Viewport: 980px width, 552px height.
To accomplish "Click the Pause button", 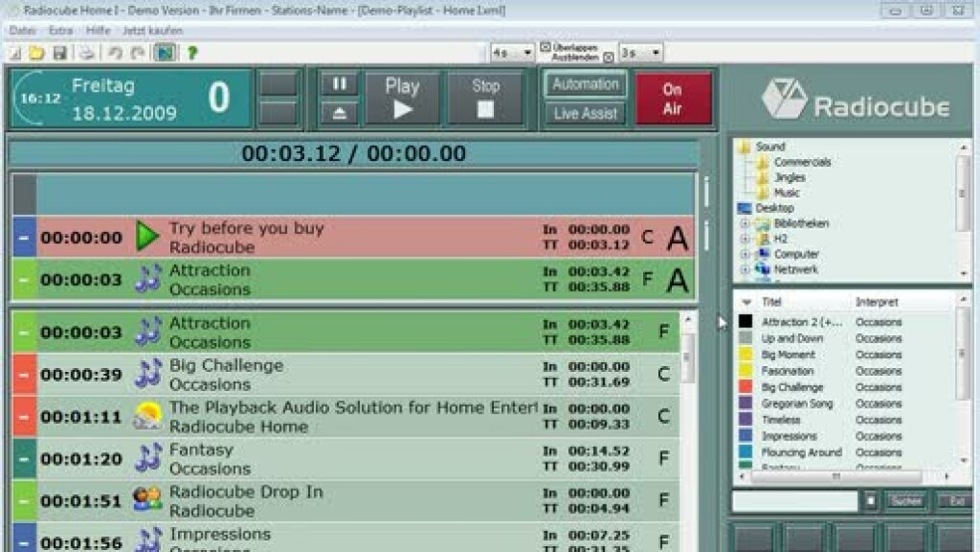I will (x=339, y=85).
